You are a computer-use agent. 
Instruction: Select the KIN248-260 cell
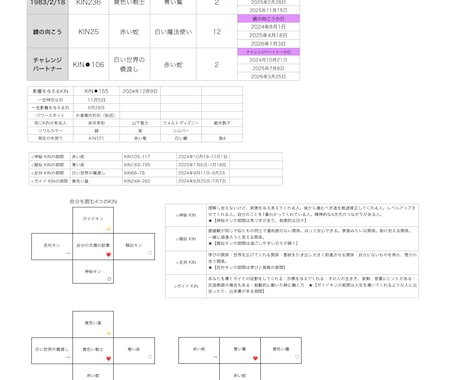point(149,181)
